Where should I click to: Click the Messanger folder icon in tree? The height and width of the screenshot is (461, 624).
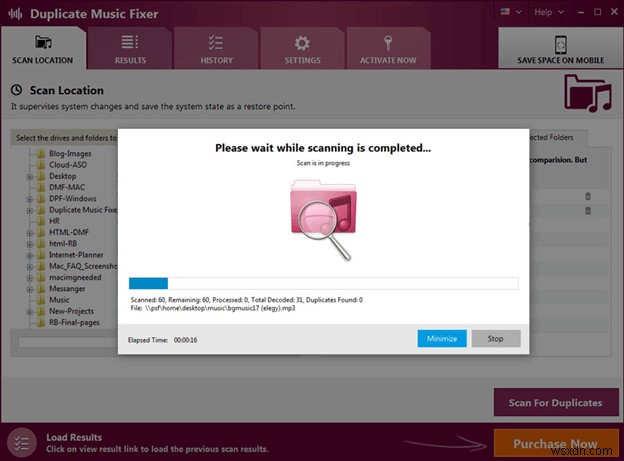41,289
